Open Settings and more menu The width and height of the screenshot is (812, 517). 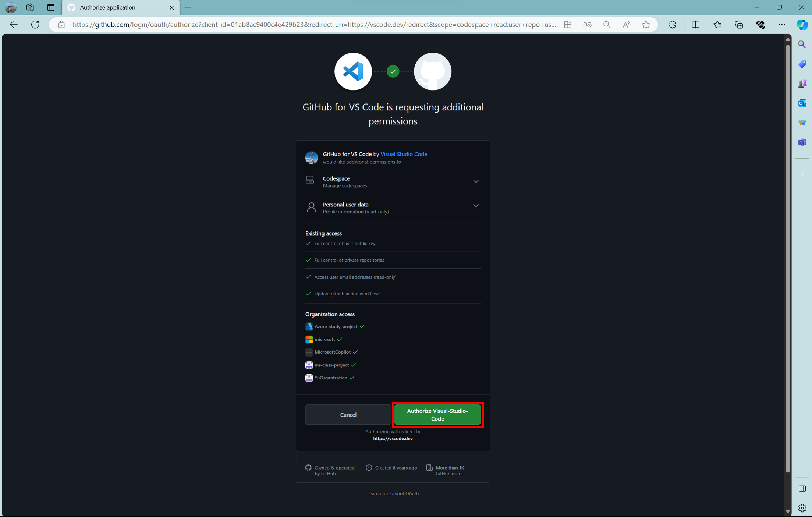pyautogui.click(x=782, y=25)
